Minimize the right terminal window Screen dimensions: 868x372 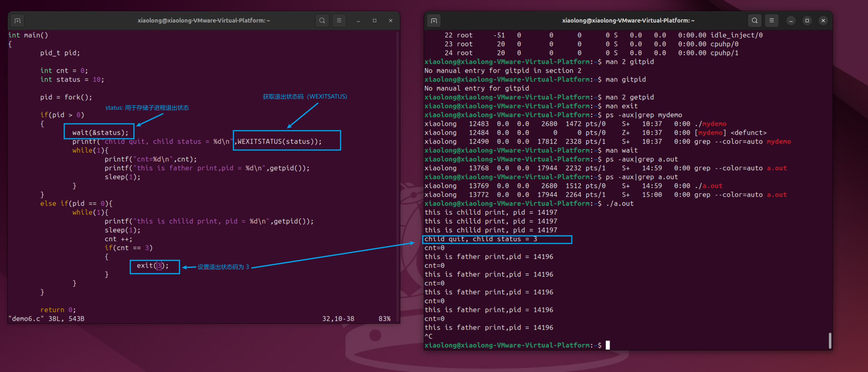(791, 20)
